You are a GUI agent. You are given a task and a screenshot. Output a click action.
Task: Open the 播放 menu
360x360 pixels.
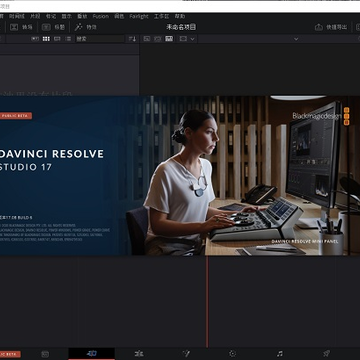tap(82, 16)
